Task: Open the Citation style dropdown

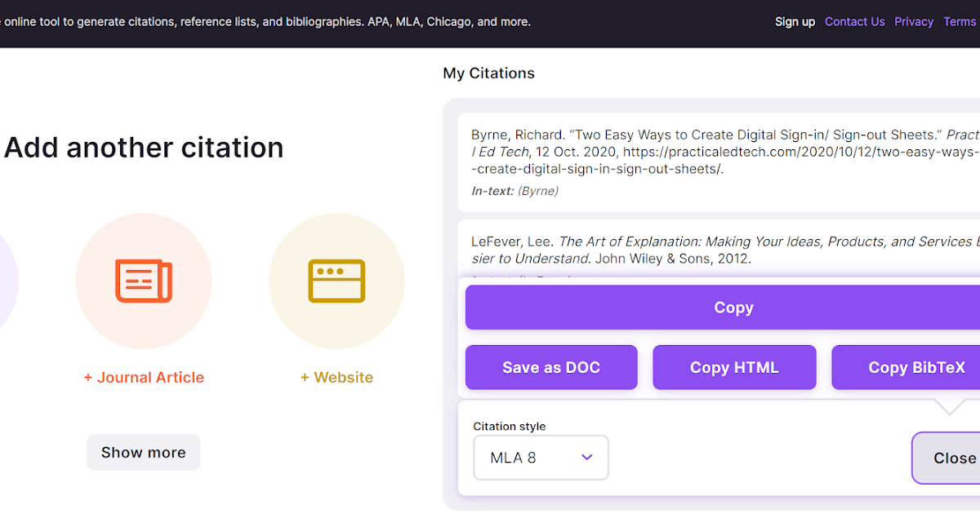Action: click(x=541, y=458)
